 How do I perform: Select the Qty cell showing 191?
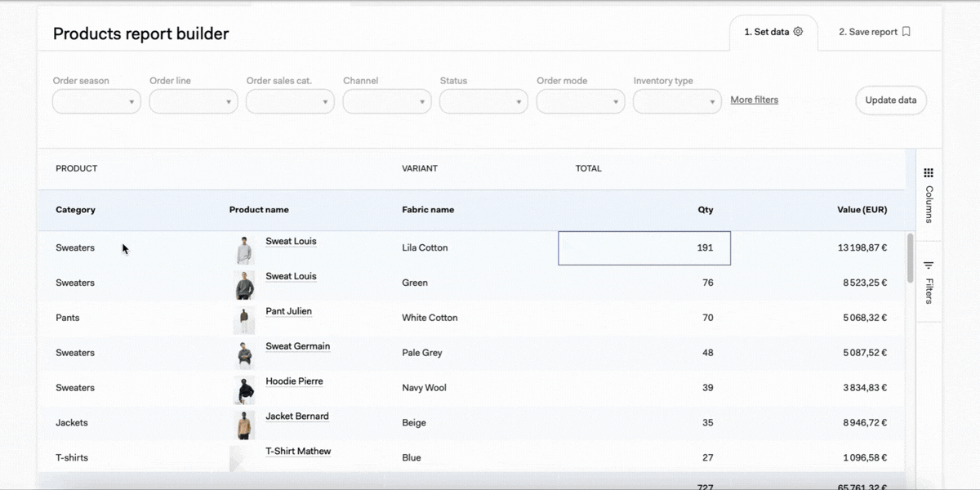tap(644, 248)
